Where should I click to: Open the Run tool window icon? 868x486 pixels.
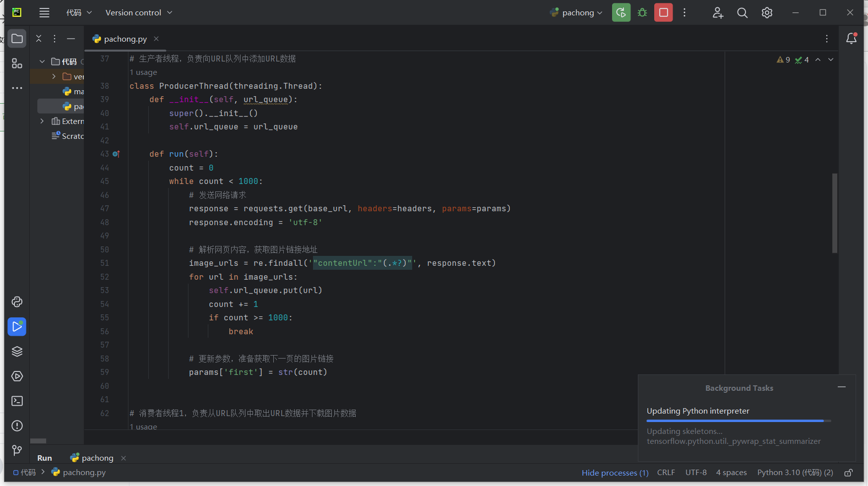coord(17,327)
